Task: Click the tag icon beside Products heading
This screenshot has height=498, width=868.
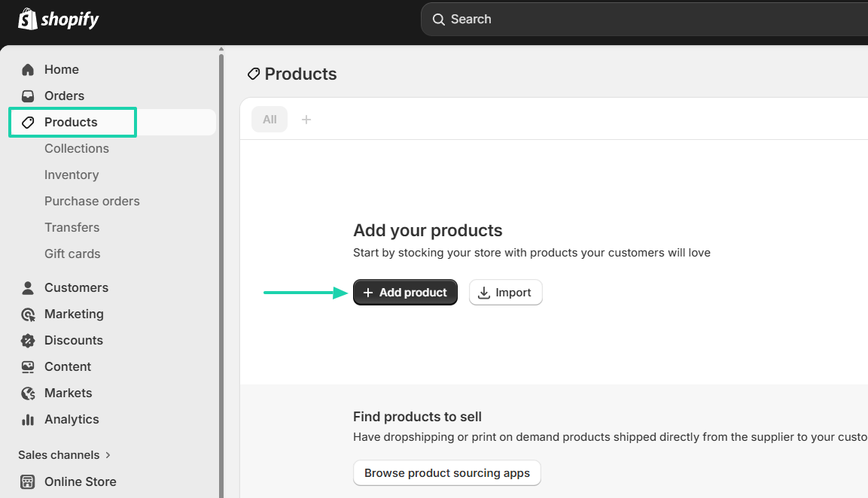Action: [x=254, y=74]
